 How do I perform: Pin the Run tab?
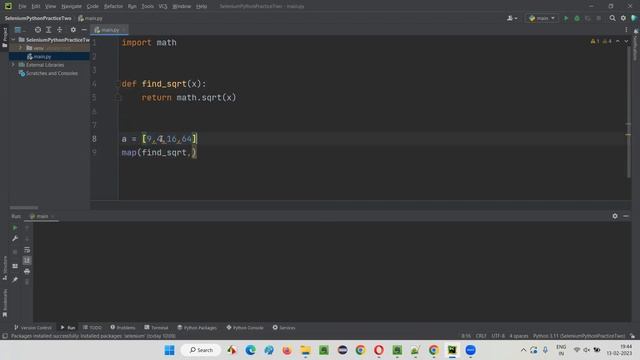point(15,280)
